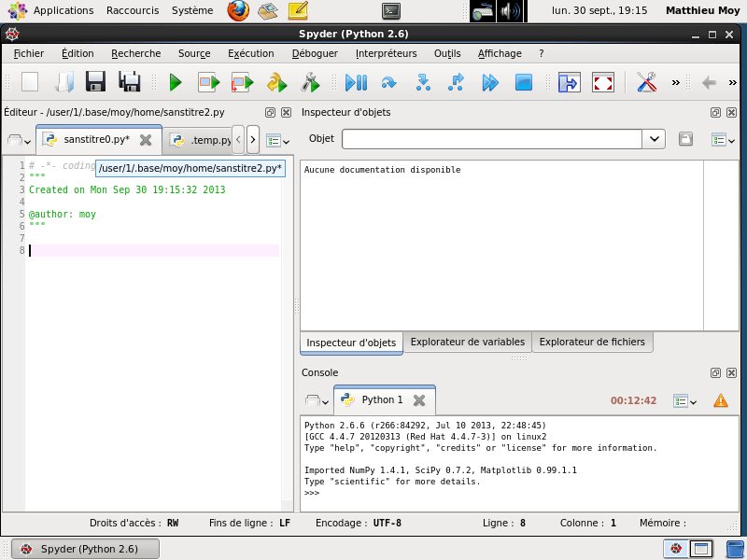Open preferences (crossed tools icon)
The image size is (747, 560).
click(646, 82)
